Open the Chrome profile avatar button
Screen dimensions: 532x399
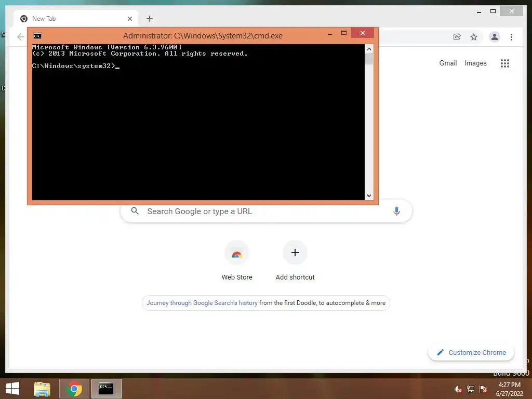[495, 37]
